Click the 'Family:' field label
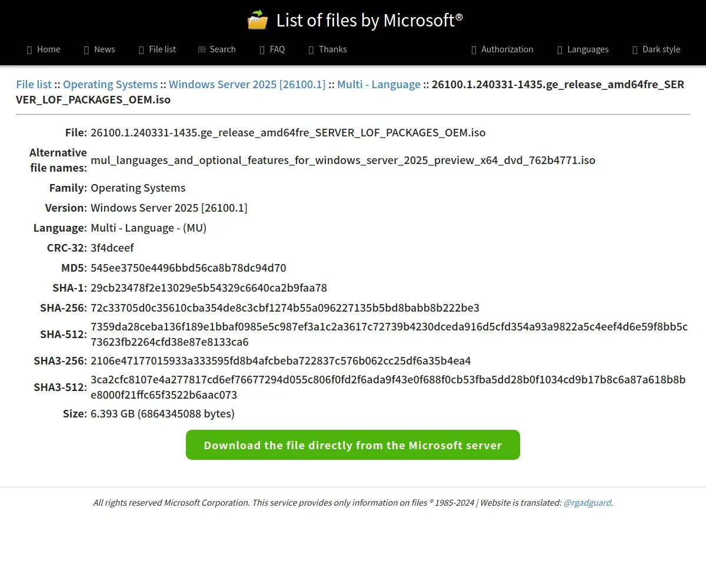Screen dimensions: 706x588 [68, 188]
